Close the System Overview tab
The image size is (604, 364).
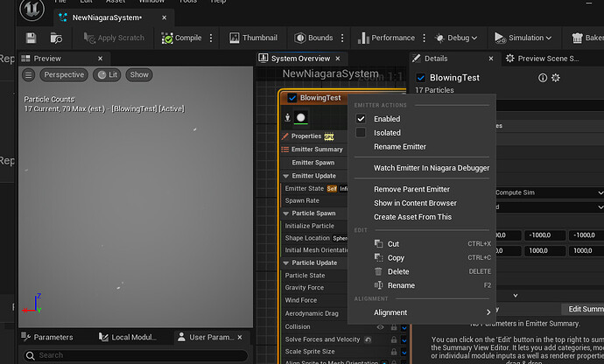(338, 59)
